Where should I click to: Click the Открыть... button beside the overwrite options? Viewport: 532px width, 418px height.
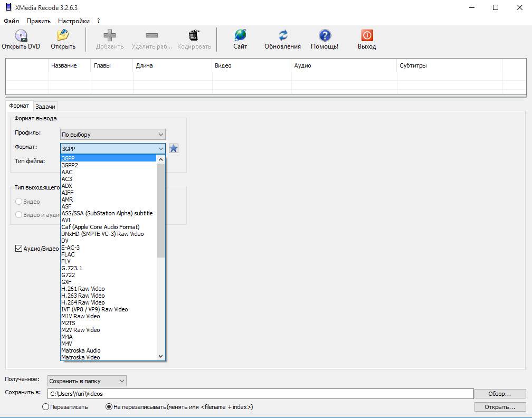[x=499, y=407]
